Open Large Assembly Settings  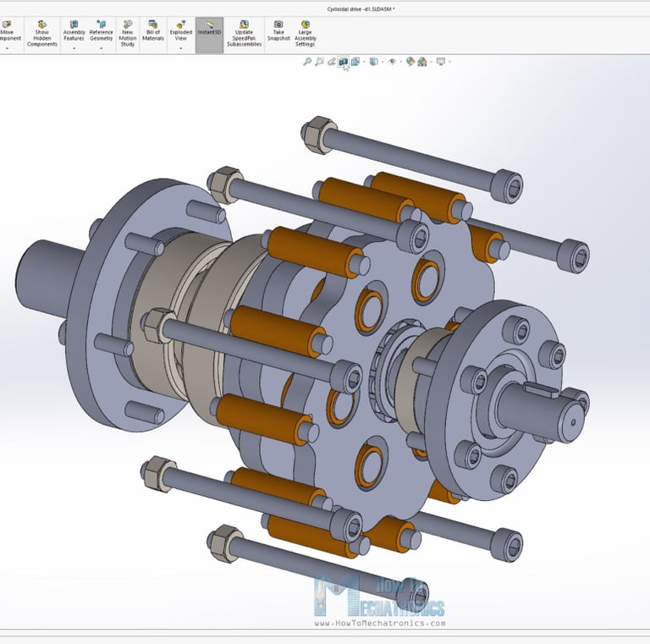tap(306, 34)
